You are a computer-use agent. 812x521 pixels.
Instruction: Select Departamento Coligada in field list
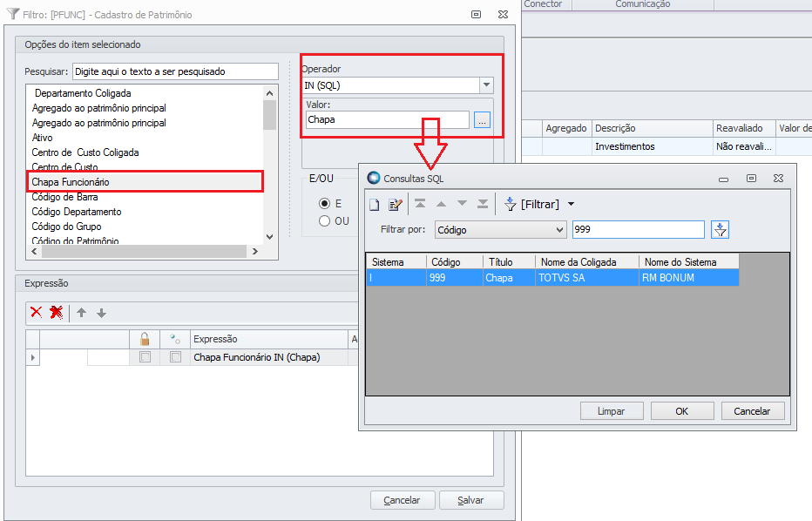[x=83, y=93]
